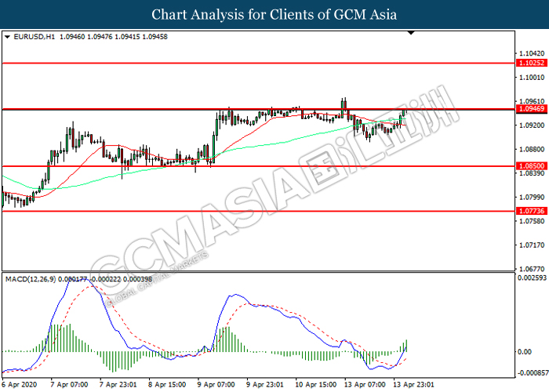Click the 1.06770 price scale value
This screenshot has height=392, width=549.
(532, 269)
